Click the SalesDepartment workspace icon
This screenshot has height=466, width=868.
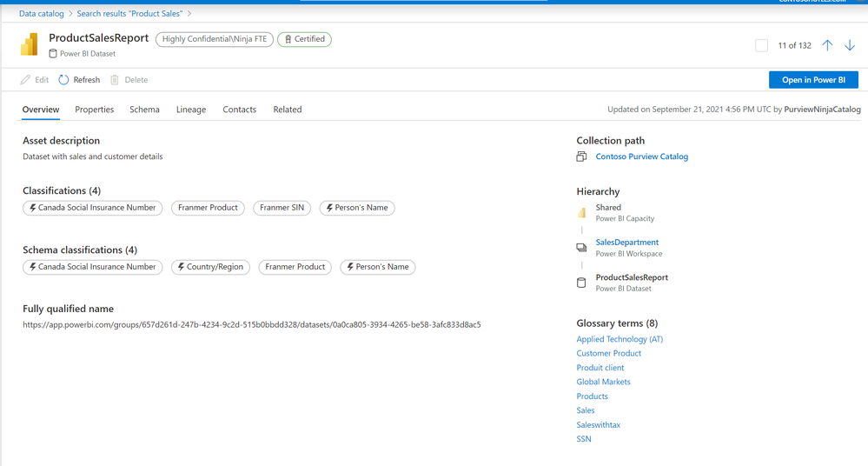(x=581, y=248)
